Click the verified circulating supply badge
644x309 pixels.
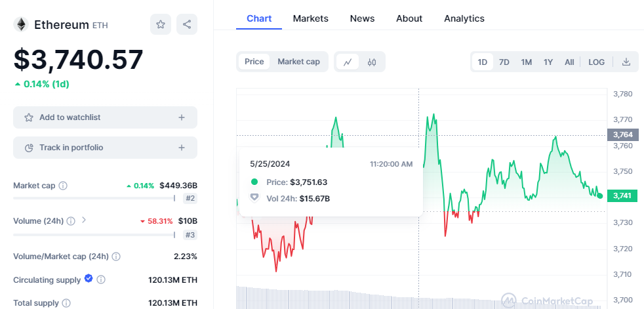pyautogui.click(x=89, y=279)
